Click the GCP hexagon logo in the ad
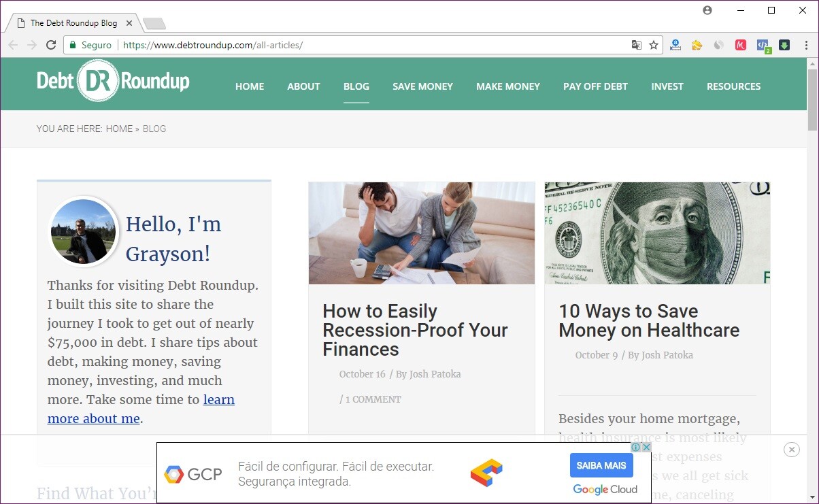This screenshot has width=819, height=504. pos(174,474)
